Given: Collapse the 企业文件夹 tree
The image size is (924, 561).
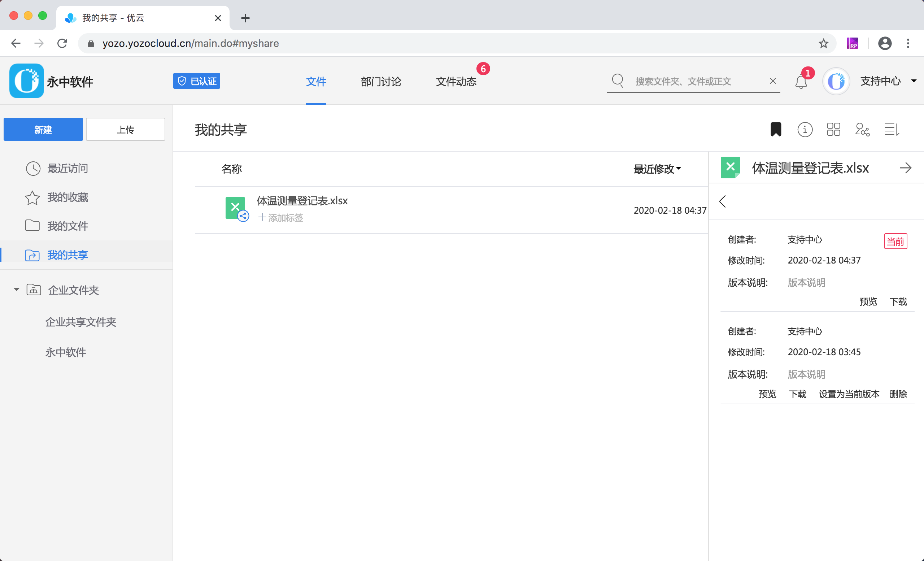Looking at the screenshot, I should (x=17, y=290).
